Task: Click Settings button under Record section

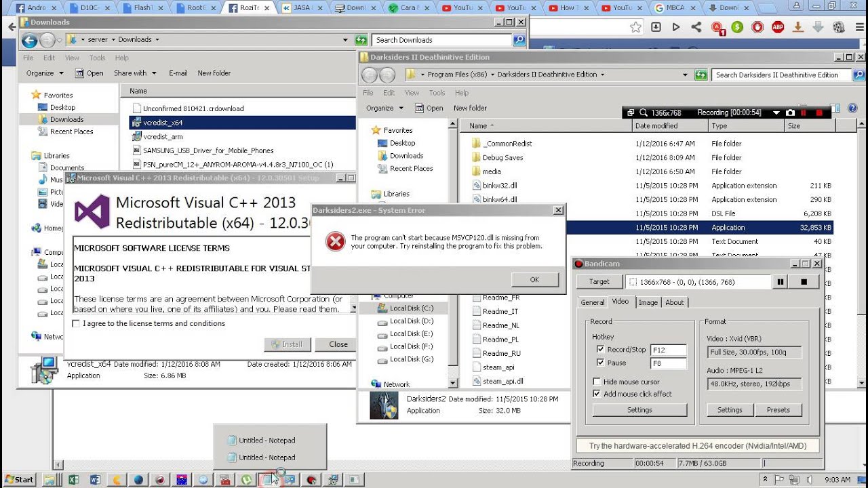Action: 639,410
